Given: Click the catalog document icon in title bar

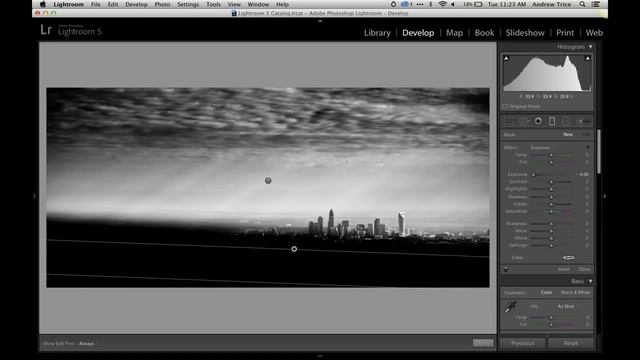Looking at the screenshot, I should click(x=234, y=13).
